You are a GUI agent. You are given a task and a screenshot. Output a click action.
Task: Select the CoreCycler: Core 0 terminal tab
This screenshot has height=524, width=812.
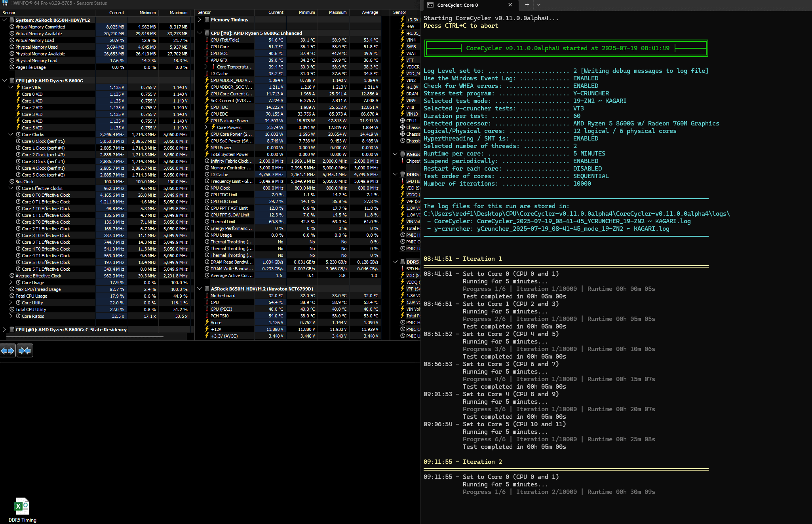pyautogui.click(x=470, y=5)
